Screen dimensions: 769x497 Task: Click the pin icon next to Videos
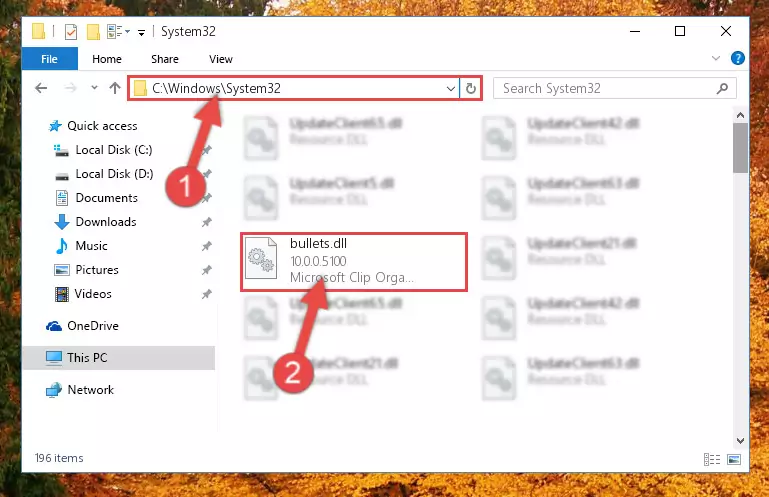(x=207, y=294)
